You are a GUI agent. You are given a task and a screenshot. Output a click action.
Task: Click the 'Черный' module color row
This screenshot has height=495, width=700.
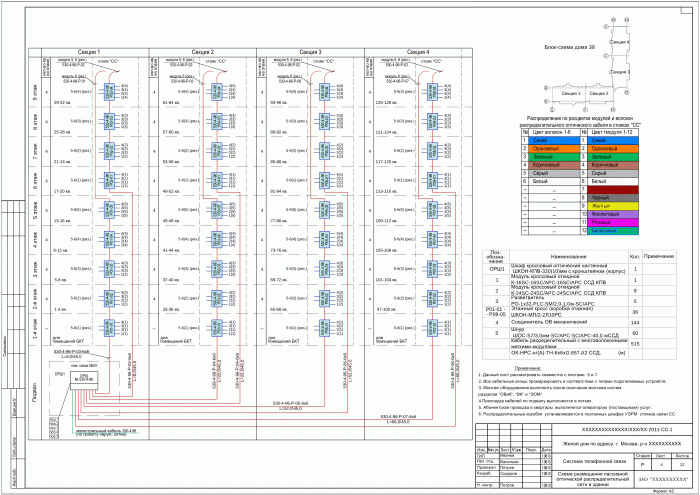click(x=612, y=198)
